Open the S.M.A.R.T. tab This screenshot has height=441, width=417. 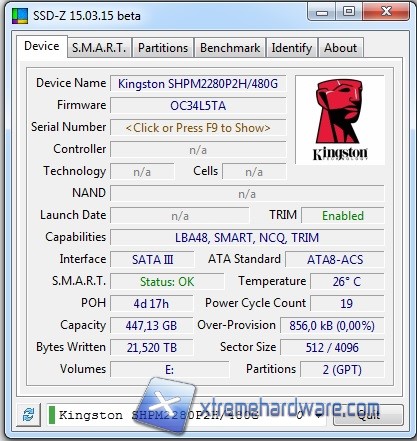tap(99, 48)
